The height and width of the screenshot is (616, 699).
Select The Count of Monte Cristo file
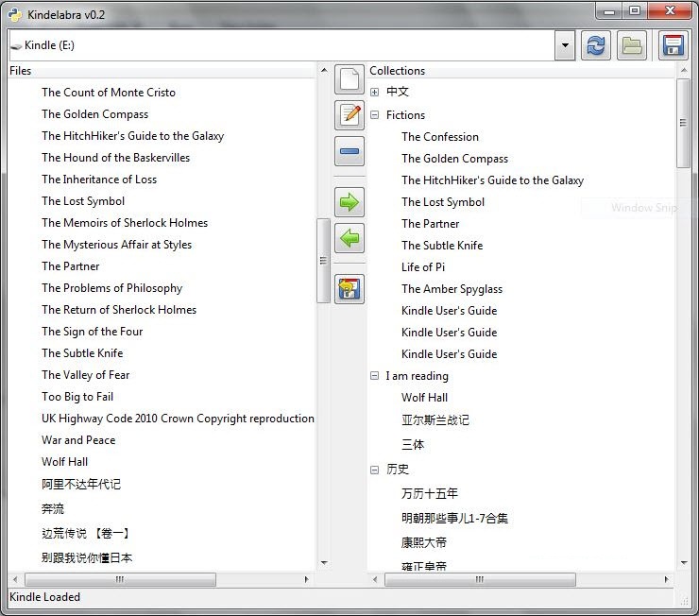[109, 93]
